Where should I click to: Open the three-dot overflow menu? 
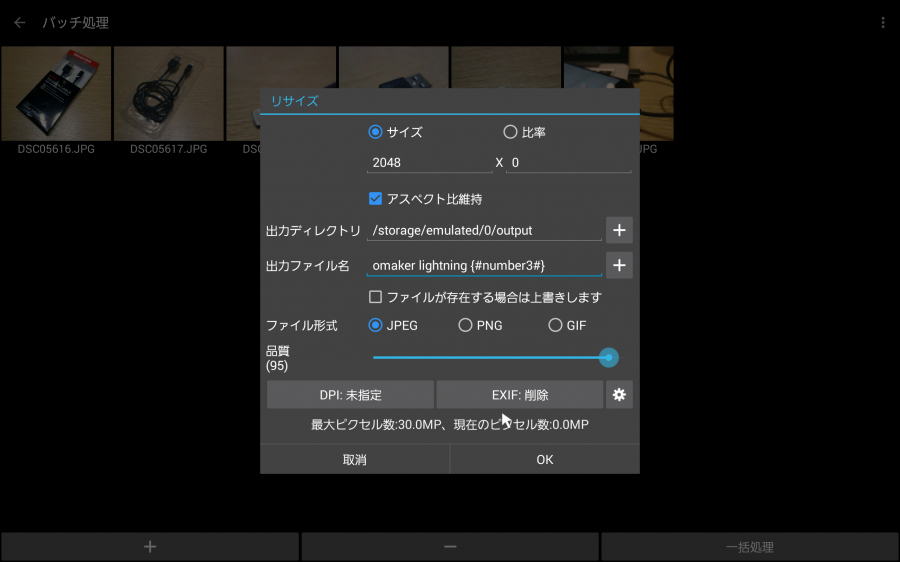[883, 22]
